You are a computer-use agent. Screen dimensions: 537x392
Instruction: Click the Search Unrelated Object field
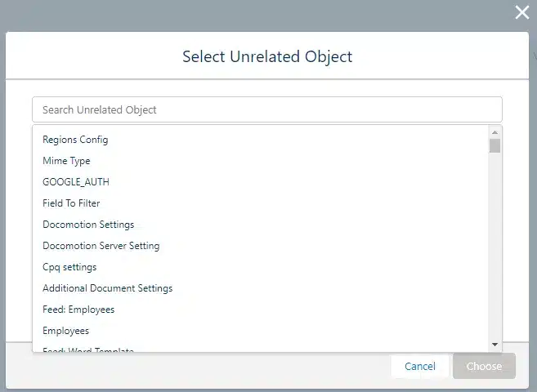coord(266,109)
